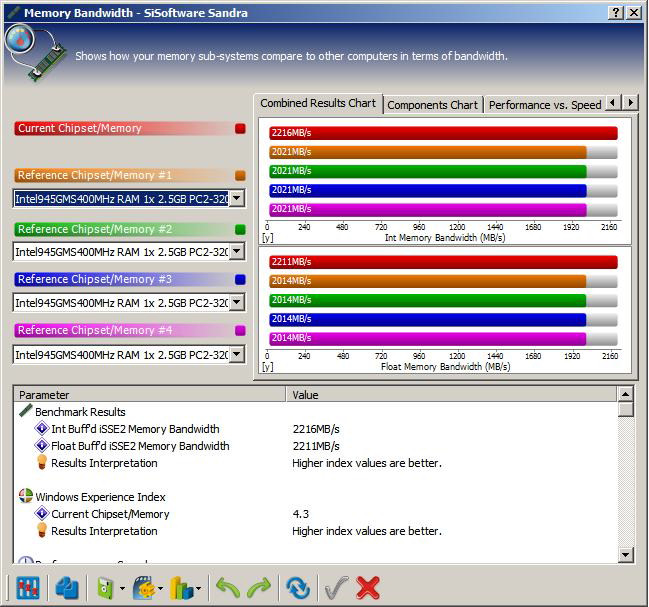Click the orange 2021MB/s Int bandwidth bar
The image size is (649, 607).
click(428, 152)
